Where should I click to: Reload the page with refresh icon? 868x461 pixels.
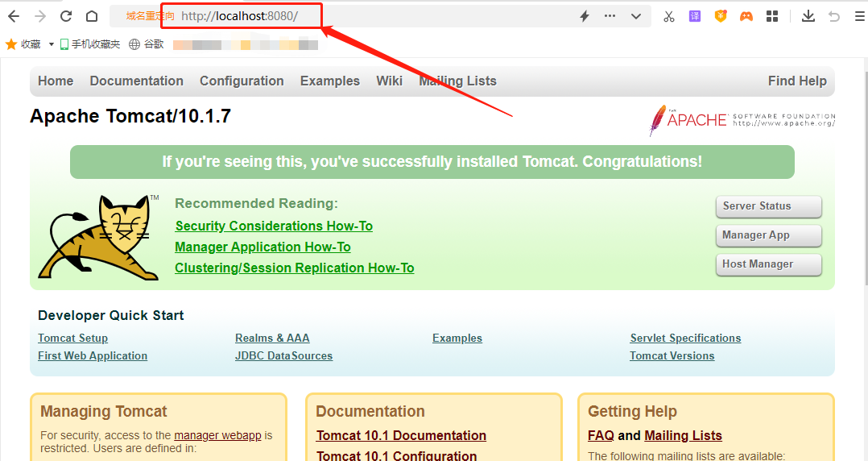66,16
